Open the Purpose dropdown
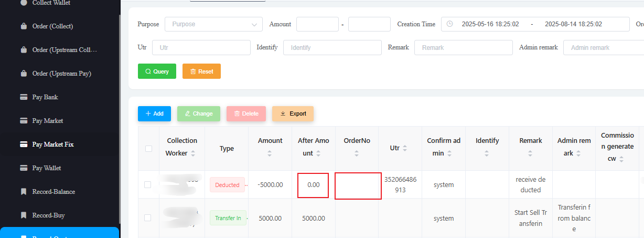The width and height of the screenshot is (644, 238). (213, 24)
